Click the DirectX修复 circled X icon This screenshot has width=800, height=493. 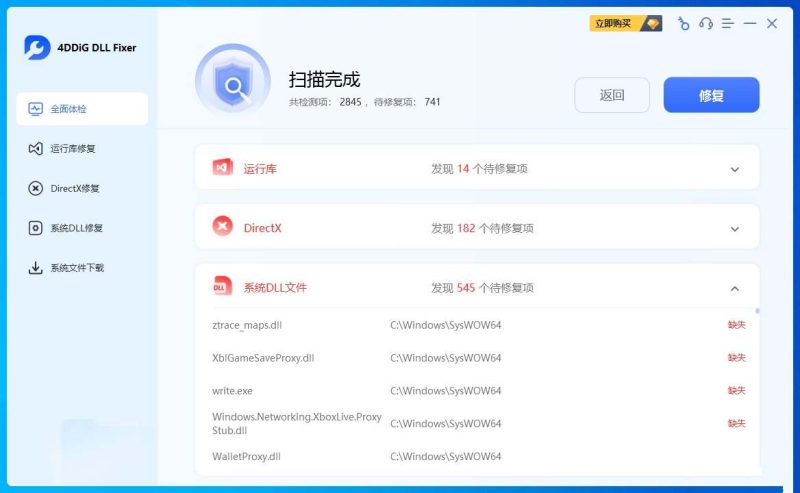coord(35,188)
